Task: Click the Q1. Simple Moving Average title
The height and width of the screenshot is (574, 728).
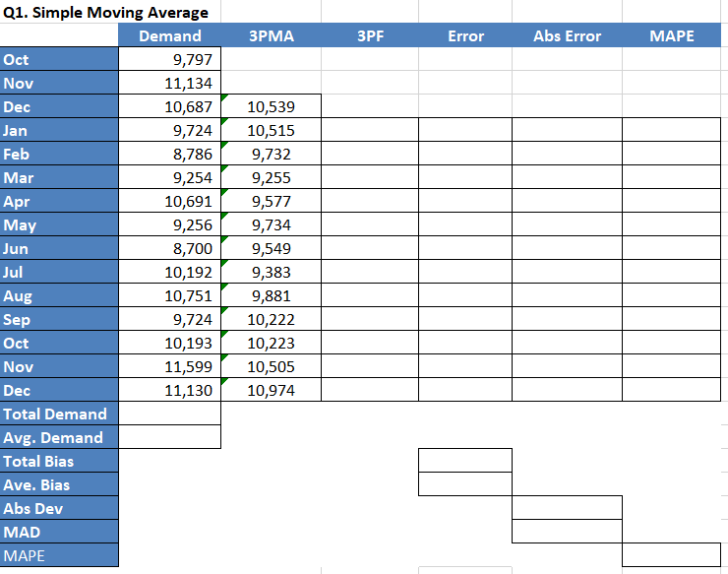Action: 105,12
